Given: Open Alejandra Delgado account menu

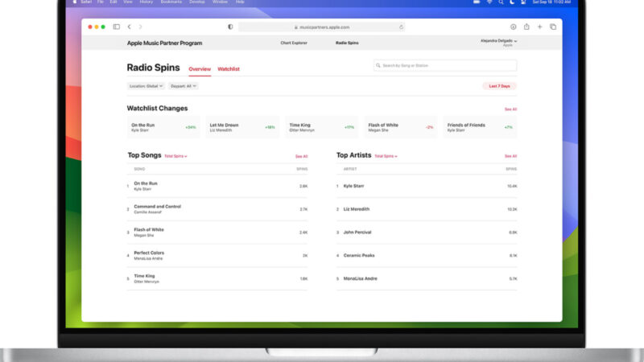Looking at the screenshot, I should 498,41.
